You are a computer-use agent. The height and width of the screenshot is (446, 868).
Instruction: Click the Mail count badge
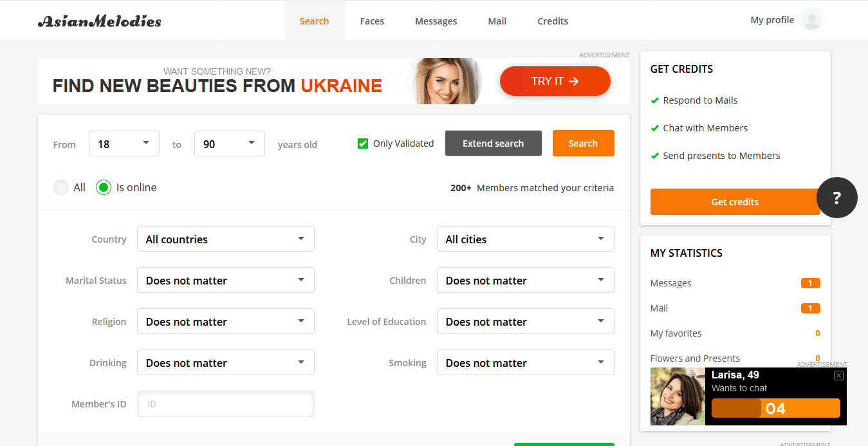[811, 308]
